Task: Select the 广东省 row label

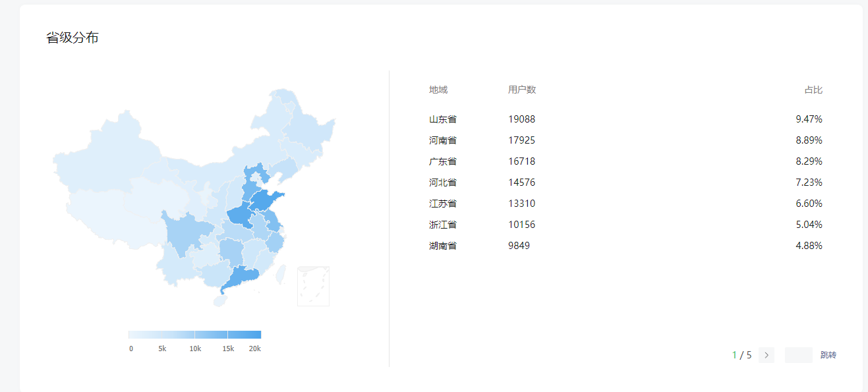Action: point(443,161)
